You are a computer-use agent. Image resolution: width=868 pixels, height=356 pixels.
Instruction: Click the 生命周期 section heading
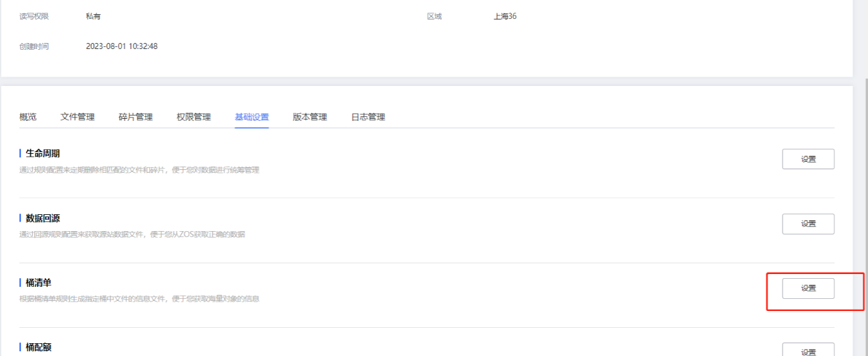tap(42, 153)
